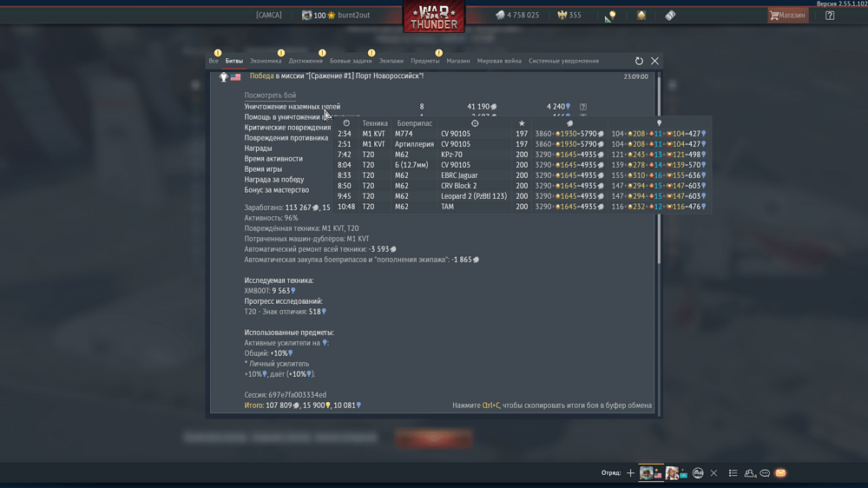The image size is (868, 488).
Task: Open the Экономика tab
Action: pos(266,61)
